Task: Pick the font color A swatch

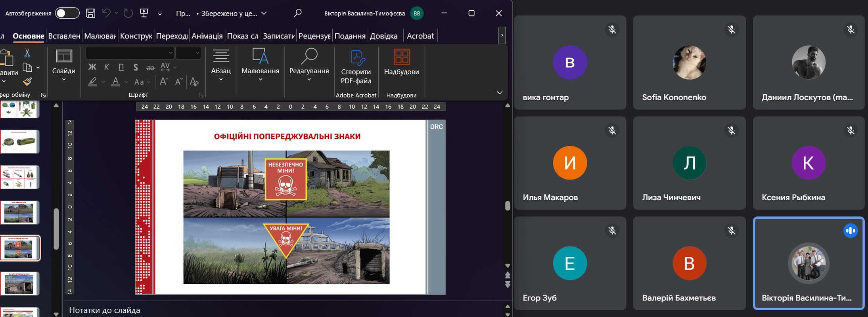Action: [x=115, y=82]
